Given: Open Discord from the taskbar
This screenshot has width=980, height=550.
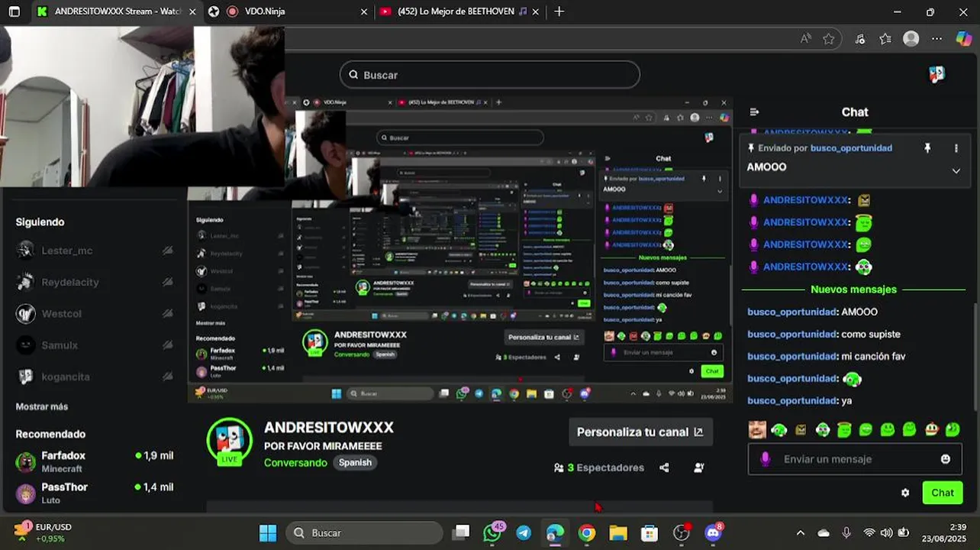Looking at the screenshot, I should click(713, 532).
